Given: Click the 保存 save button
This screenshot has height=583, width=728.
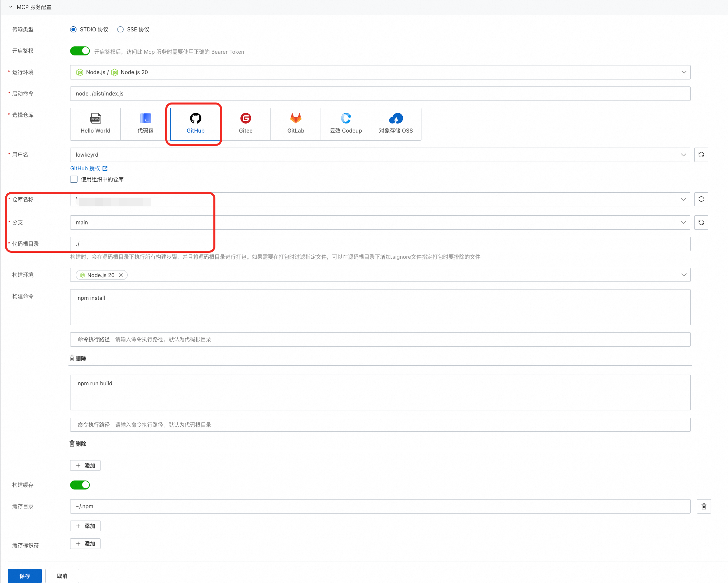Looking at the screenshot, I should point(25,576).
